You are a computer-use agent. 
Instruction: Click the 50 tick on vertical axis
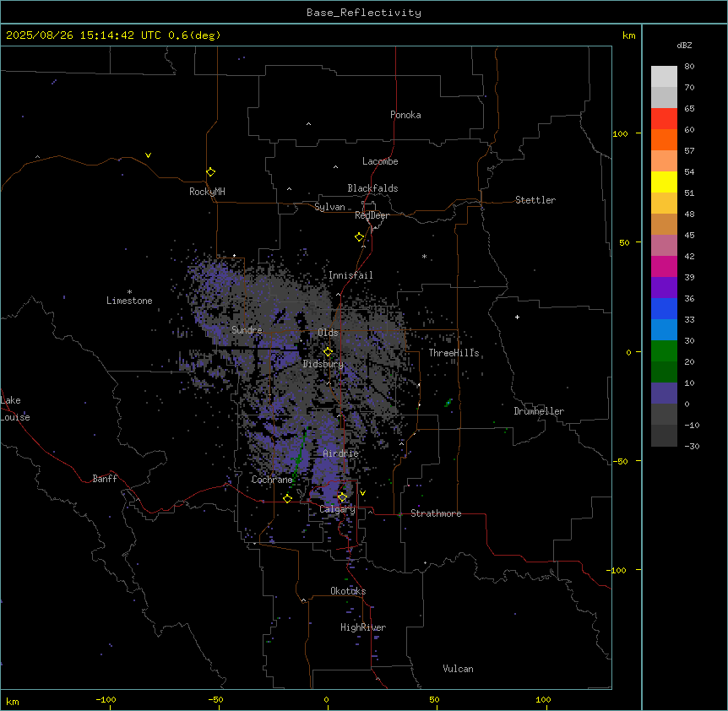[624, 242]
